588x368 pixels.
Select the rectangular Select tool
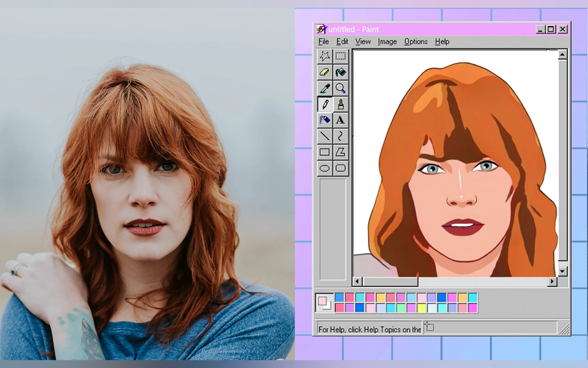(x=341, y=56)
